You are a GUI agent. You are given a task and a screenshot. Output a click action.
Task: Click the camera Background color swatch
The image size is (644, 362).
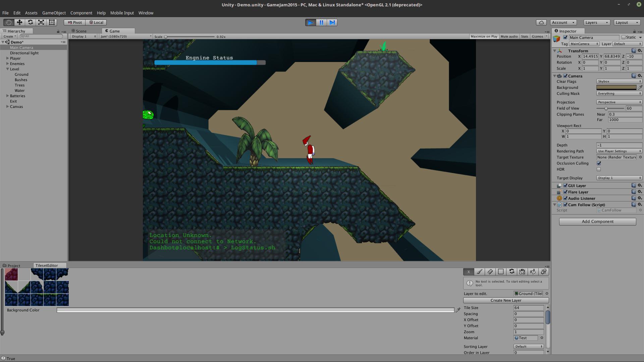tap(616, 87)
